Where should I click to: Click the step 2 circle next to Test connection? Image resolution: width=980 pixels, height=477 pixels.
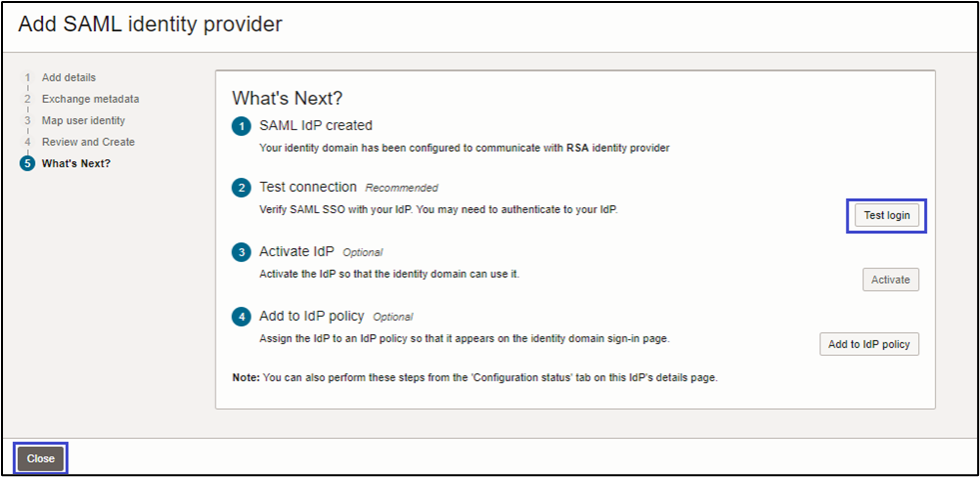tap(241, 187)
